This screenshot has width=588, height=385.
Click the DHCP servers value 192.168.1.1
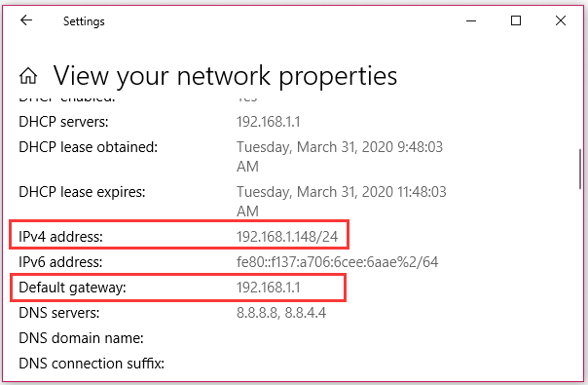[269, 122]
